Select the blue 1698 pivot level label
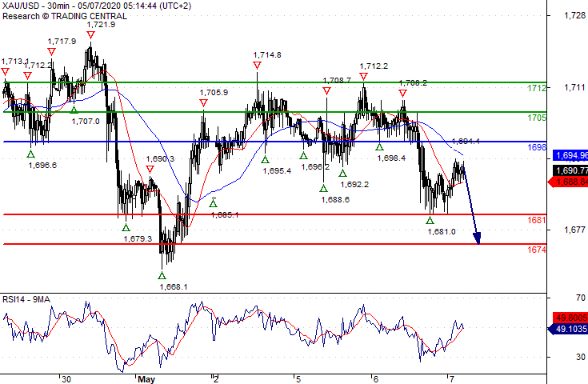This screenshot has height=384, width=588. [x=537, y=147]
